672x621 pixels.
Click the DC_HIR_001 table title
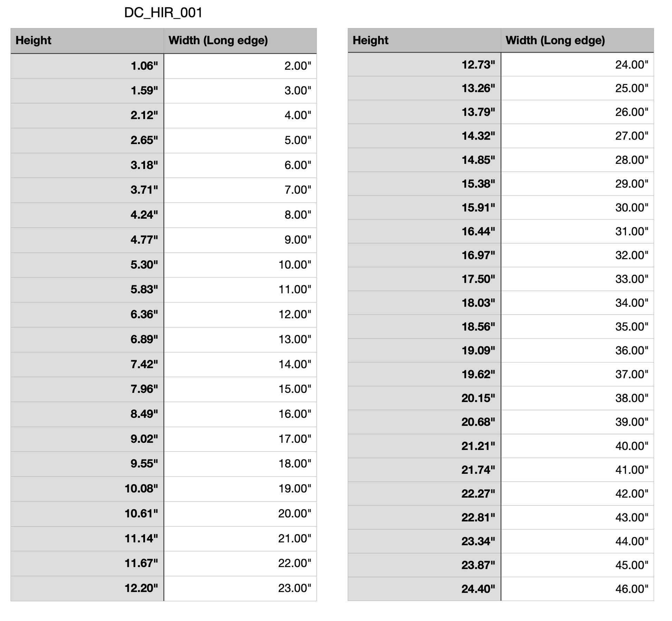point(163,13)
